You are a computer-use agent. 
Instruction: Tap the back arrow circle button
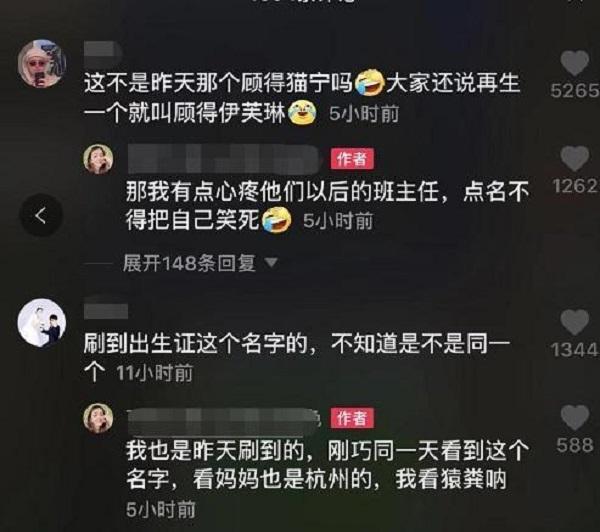click(41, 215)
